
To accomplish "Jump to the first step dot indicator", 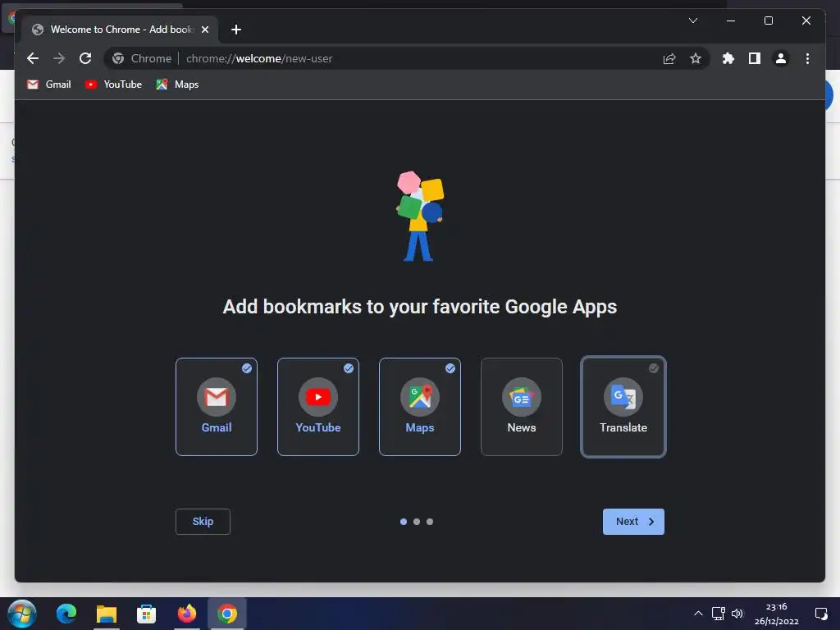I will point(404,522).
